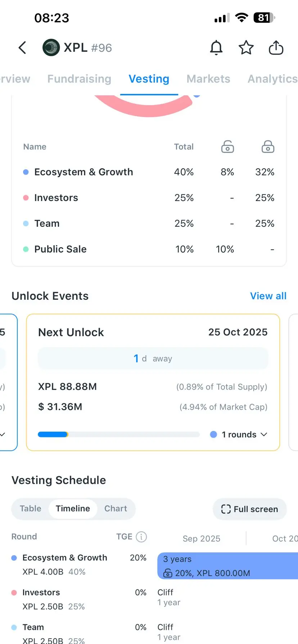Screen dimensions: 298x644
Task: Select the Timeline view option
Action: click(x=73, y=509)
